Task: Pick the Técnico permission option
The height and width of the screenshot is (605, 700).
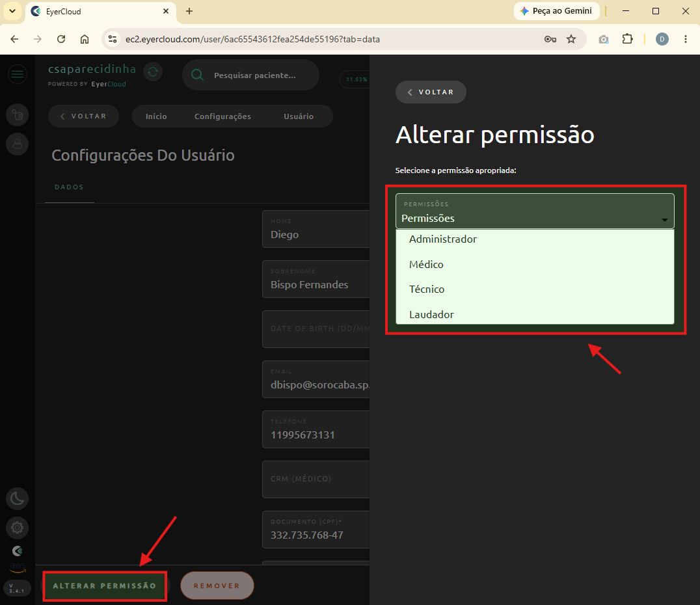Action: coord(535,289)
